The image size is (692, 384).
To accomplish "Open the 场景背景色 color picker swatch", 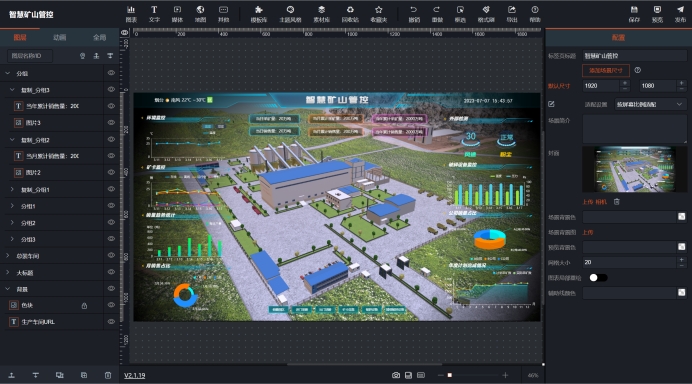I will tap(682, 216).
